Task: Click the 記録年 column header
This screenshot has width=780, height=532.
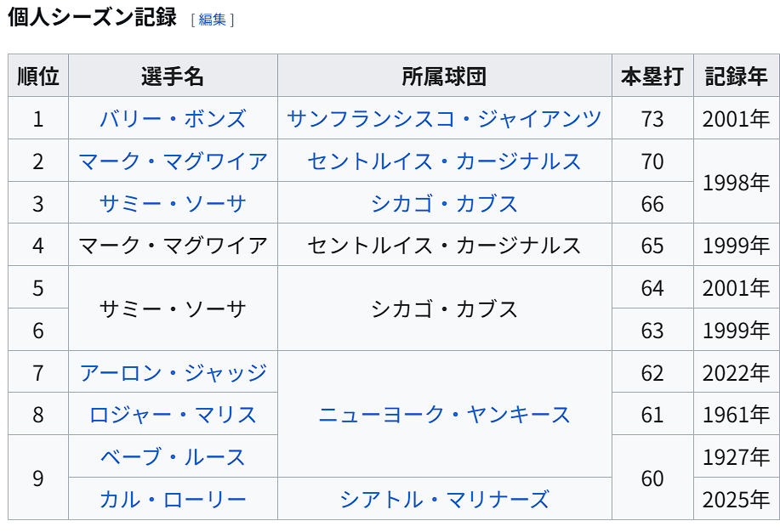Action: 737,76
